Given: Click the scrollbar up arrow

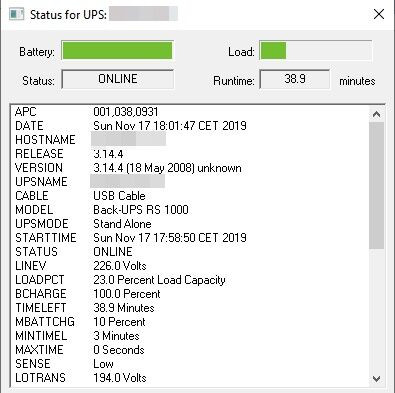Looking at the screenshot, I should [377, 115].
